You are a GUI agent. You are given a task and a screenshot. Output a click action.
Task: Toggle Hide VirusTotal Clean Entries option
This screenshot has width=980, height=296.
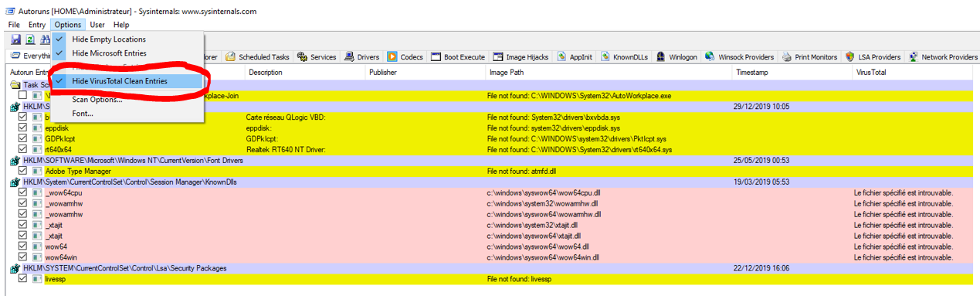coord(127,81)
